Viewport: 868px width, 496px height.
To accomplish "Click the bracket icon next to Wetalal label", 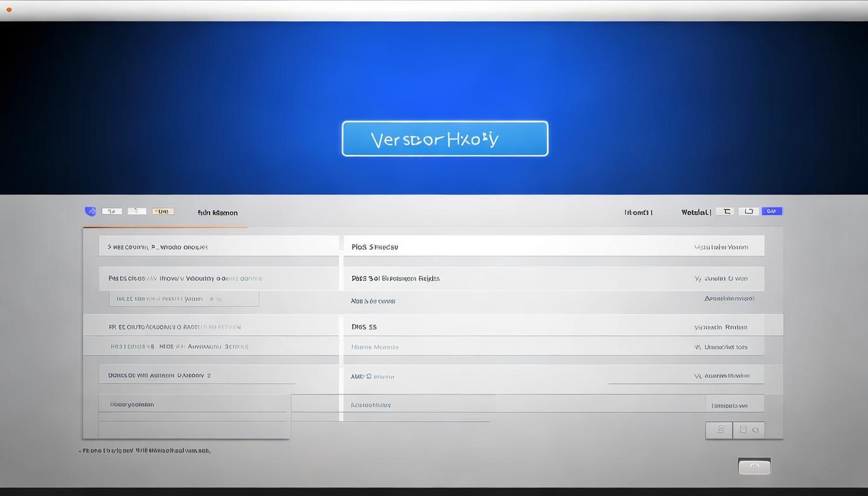I will pos(725,211).
